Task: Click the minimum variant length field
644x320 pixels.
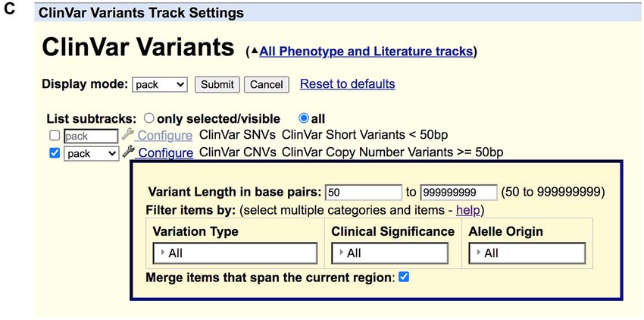Action: 364,193
